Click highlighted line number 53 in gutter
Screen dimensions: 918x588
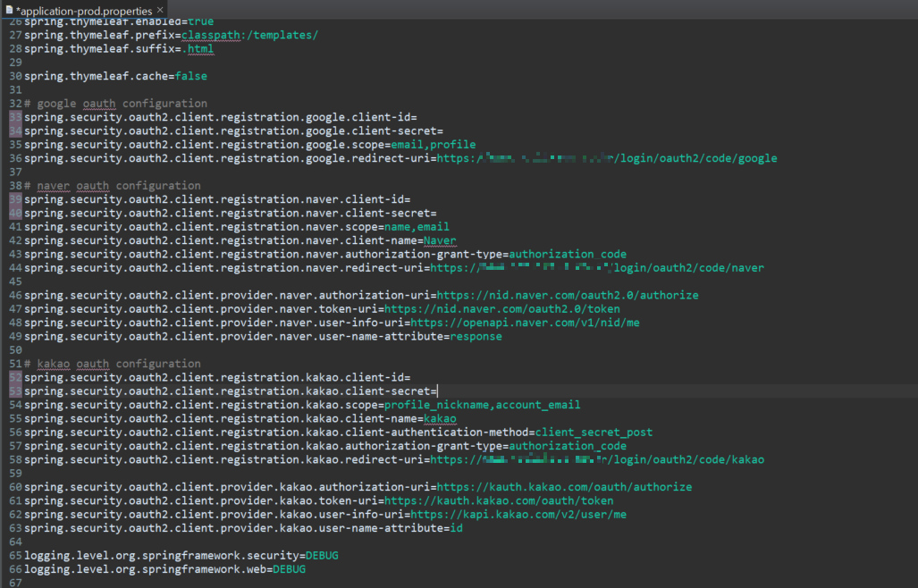[x=15, y=391]
